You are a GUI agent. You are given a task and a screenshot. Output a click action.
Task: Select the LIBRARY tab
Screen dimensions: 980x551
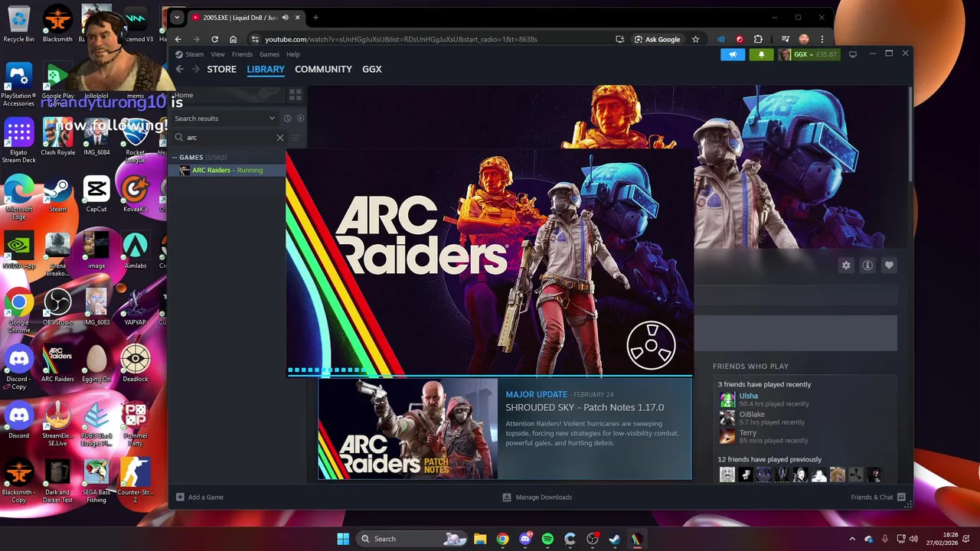pos(266,69)
